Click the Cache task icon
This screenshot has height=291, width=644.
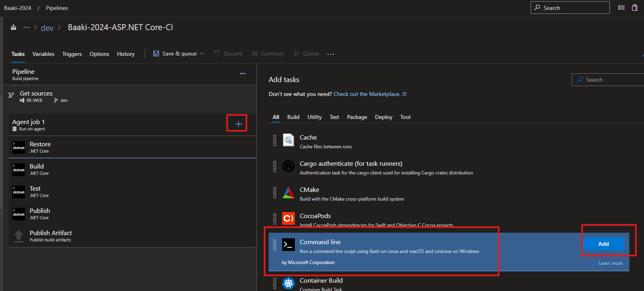click(x=289, y=140)
